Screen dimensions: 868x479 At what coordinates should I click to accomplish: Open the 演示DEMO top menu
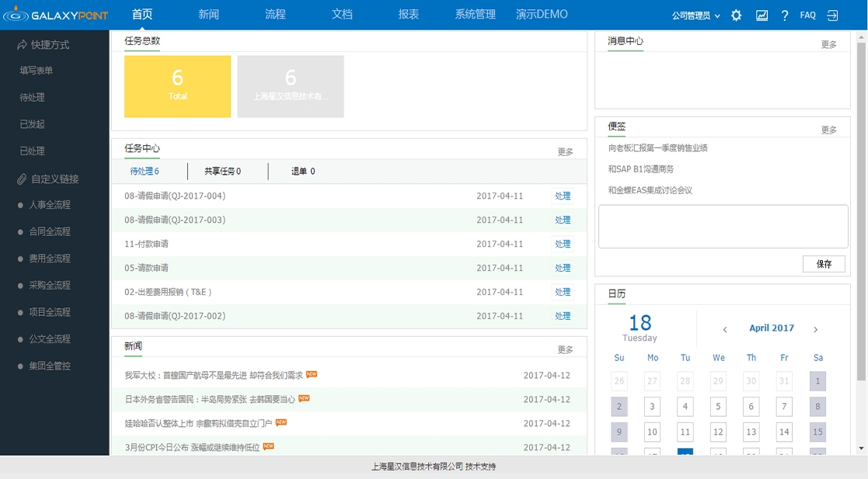(x=542, y=15)
